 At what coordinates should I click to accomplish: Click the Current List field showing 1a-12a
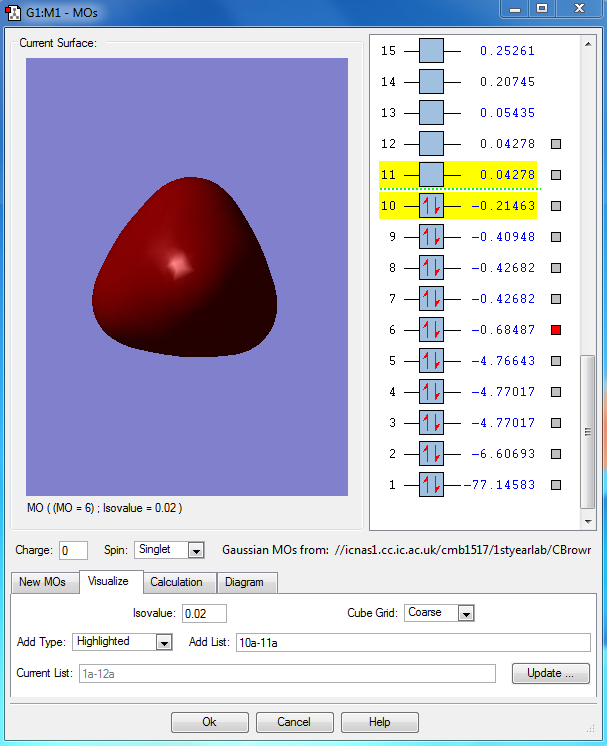click(x=287, y=674)
